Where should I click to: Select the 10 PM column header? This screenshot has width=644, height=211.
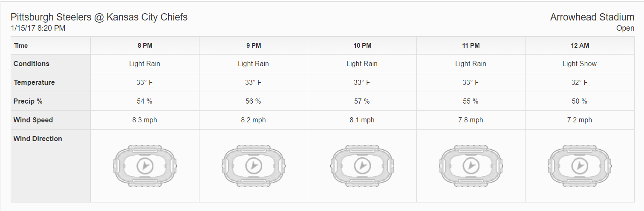tap(362, 46)
